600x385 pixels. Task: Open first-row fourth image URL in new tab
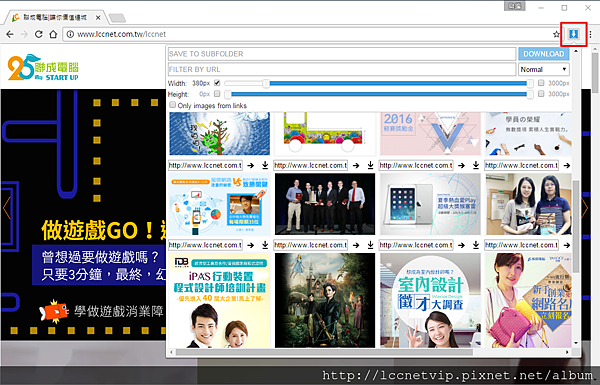(x=567, y=165)
